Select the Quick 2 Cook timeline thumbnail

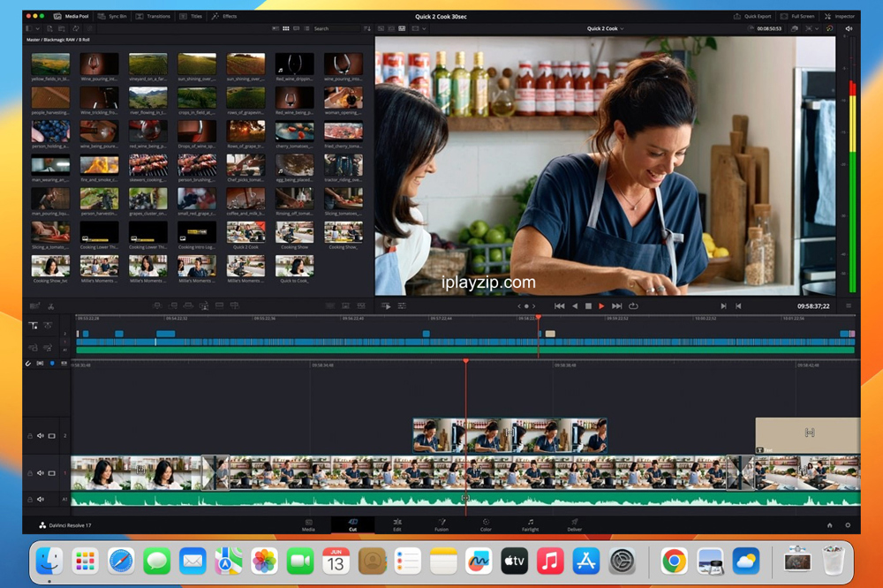tap(246, 232)
